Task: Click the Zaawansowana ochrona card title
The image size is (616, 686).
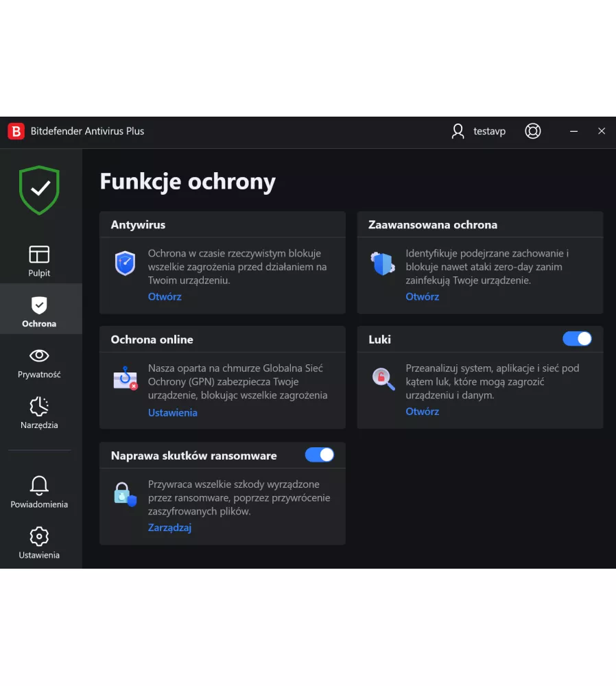Action: click(x=433, y=225)
